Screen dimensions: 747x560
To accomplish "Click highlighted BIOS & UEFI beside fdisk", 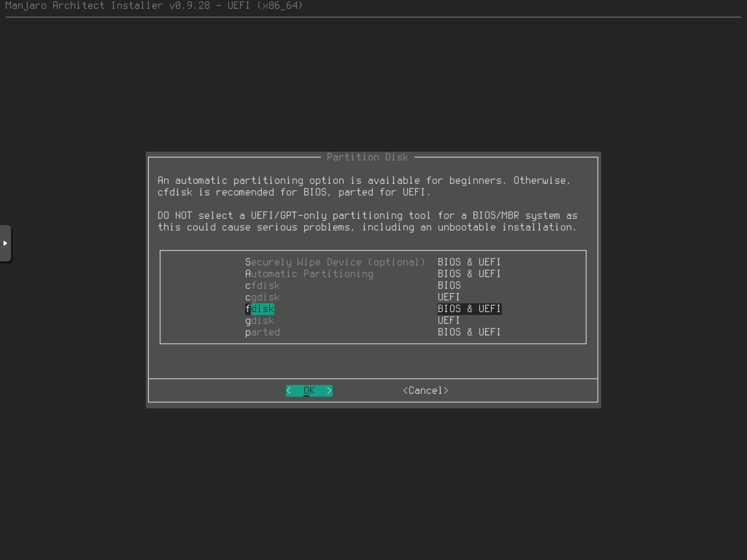I will (469, 309).
